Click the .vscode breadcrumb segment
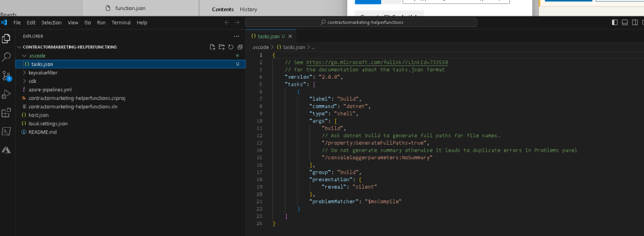The width and height of the screenshot is (644, 236). click(260, 47)
